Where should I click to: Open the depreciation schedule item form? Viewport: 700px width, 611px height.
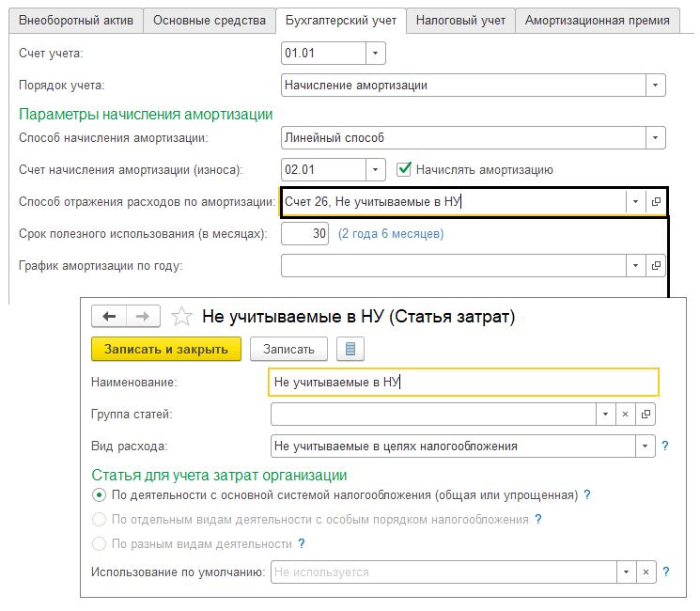coord(656,266)
